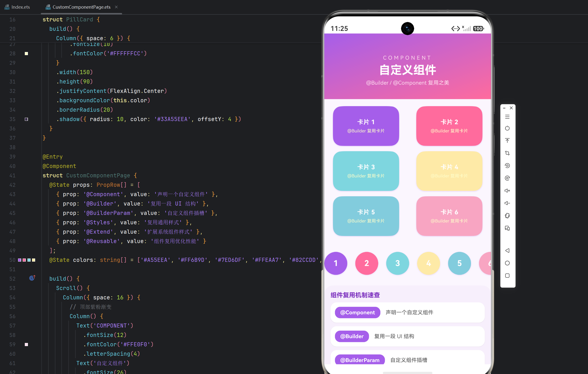Viewport: 588px width, 374px height.
Task: Click the sticky header line Column({ space: 6 })
Action: (x=93, y=38)
